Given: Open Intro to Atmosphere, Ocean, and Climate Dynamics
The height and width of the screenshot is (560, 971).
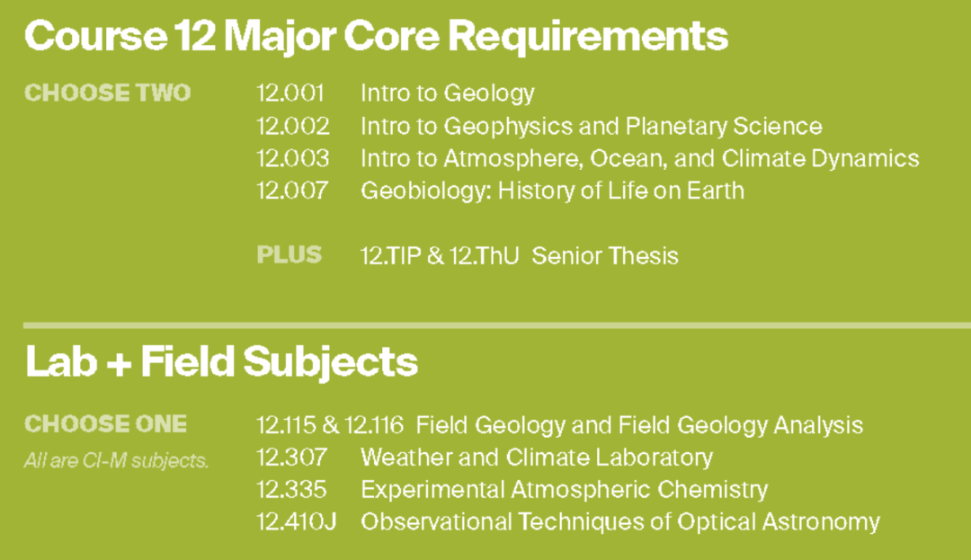Looking at the screenshot, I should pos(639,159).
